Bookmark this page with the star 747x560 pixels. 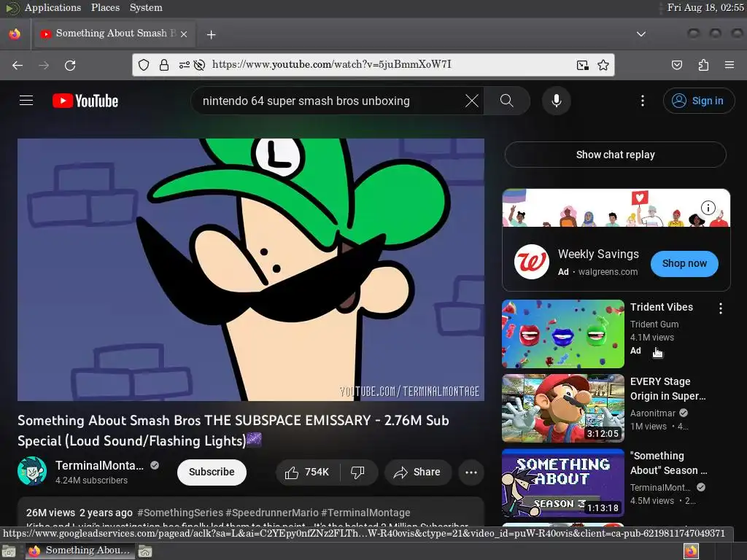[603, 65]
